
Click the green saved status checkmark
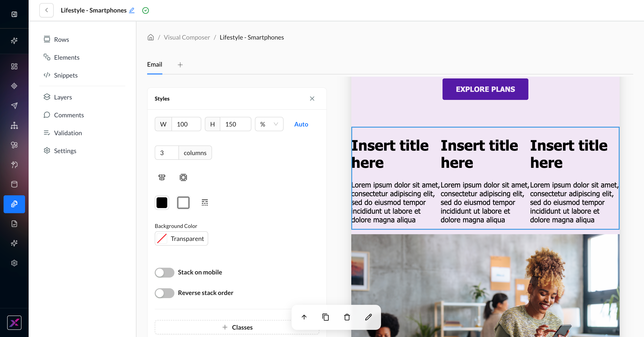tap(146, 10)
